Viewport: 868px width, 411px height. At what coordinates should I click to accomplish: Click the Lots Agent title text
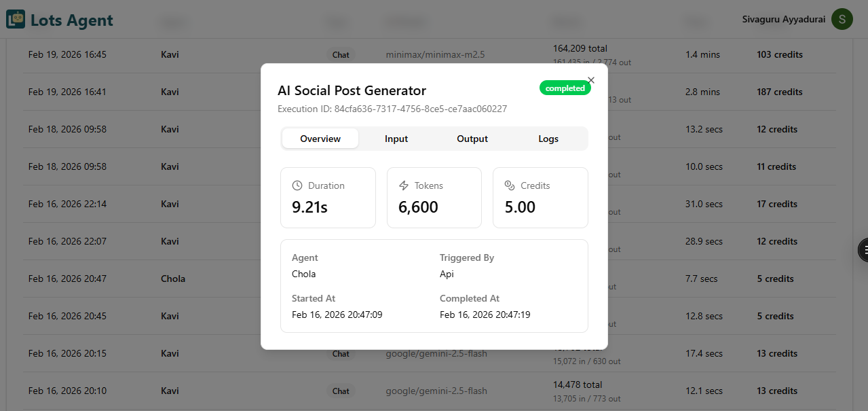coord(72,20)
